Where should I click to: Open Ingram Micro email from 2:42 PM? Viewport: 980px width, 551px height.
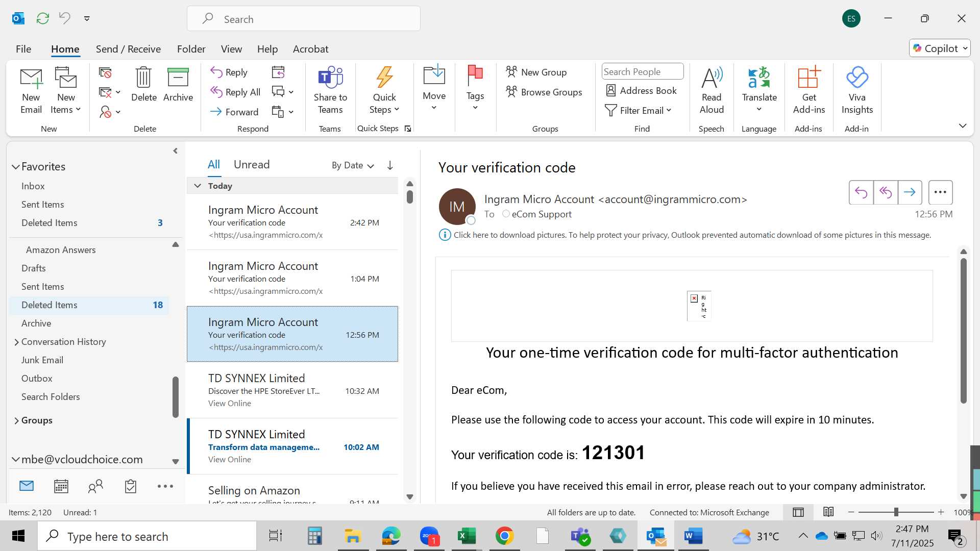(292, 222)
